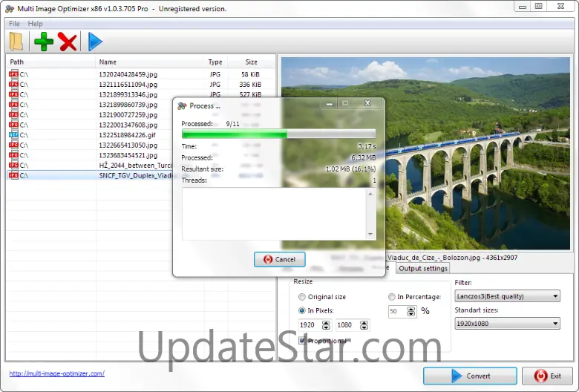Close the Process dialog with X
579x392 pixels.
click(x=367, y=103)
